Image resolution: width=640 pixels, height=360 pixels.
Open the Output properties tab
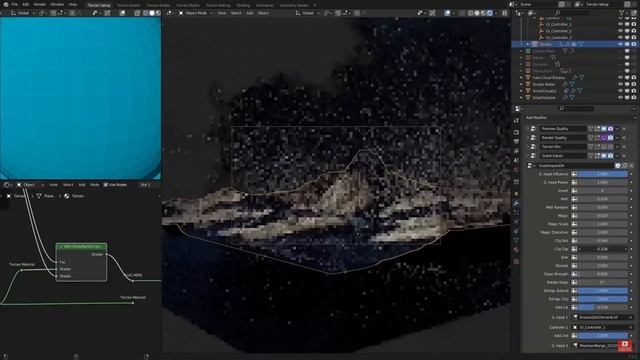click(x=516, y=142)
